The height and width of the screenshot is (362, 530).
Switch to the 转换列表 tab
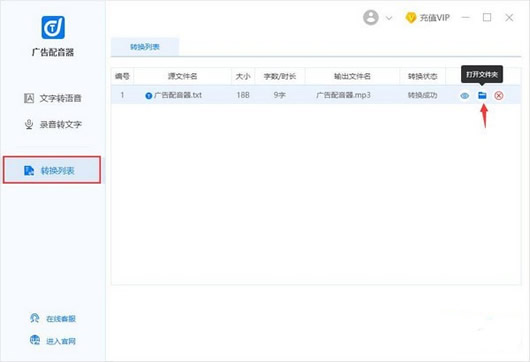pos(145,47)
